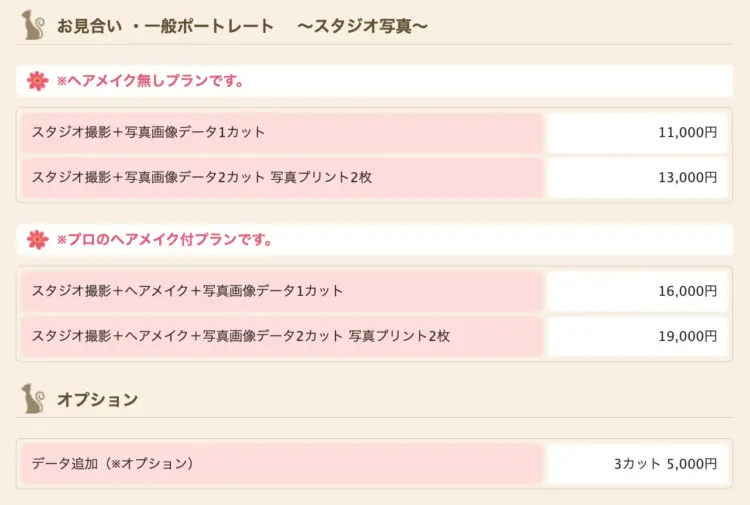Click the 16,000円 price cell

pos(637,291)
